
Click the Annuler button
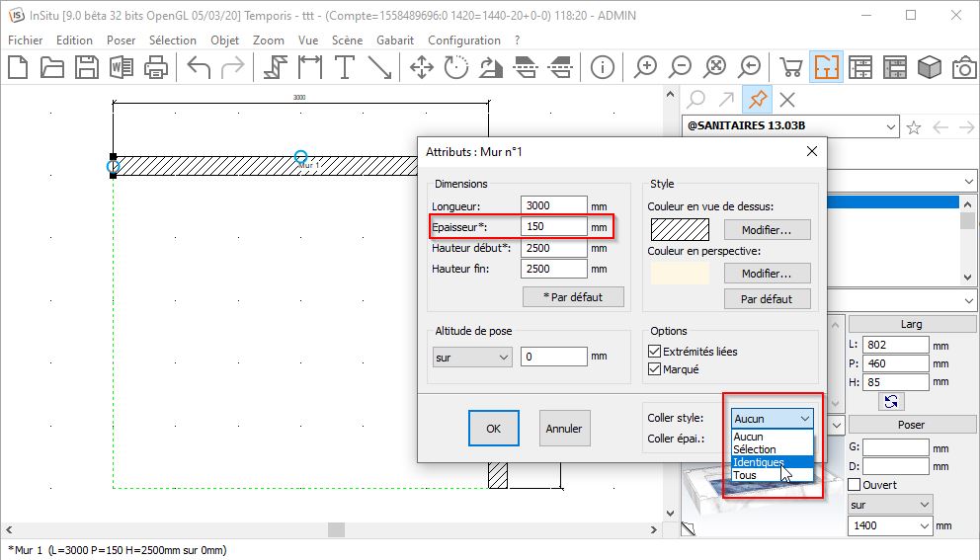565,429
